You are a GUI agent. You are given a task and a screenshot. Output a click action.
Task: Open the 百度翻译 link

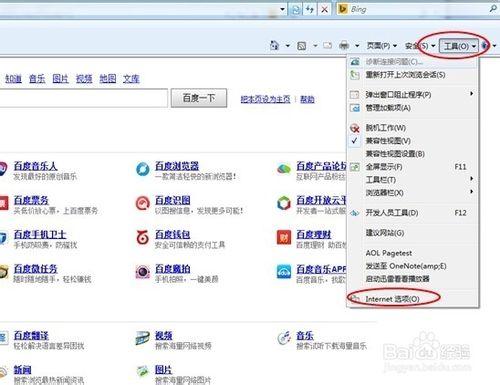(x=31, y=336)
